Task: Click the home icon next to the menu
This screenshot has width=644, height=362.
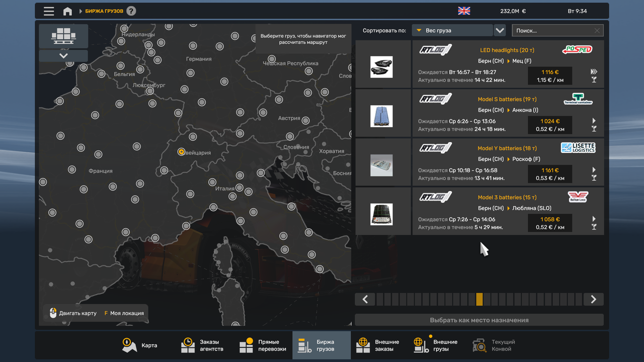Action: (67, 11)
